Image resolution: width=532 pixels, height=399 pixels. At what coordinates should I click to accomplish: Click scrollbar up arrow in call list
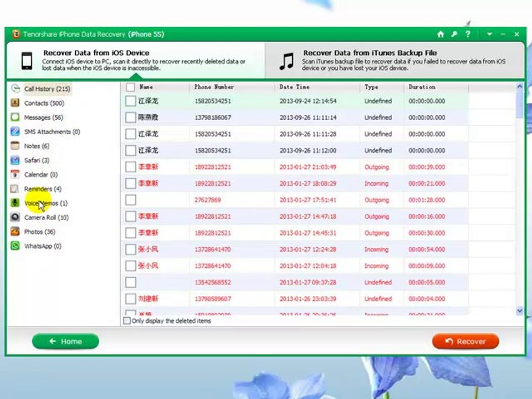point(519,86)
